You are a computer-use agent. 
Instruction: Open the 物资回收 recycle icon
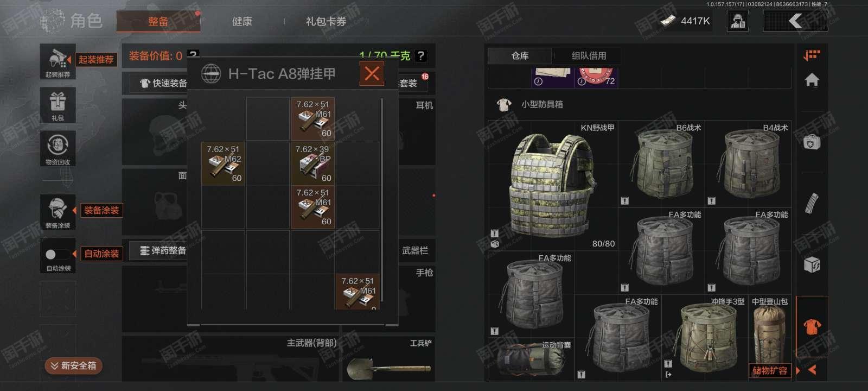point(58,148)
